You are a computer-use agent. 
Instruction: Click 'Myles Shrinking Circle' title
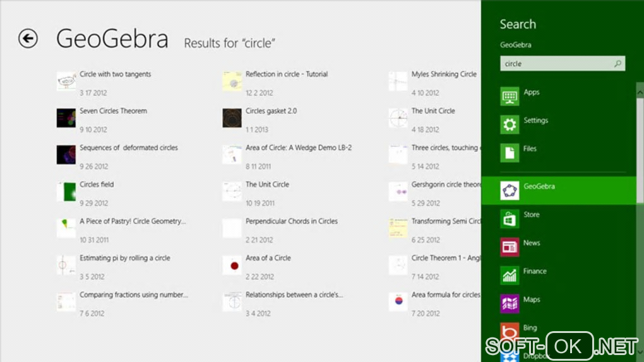pos(444,74)
